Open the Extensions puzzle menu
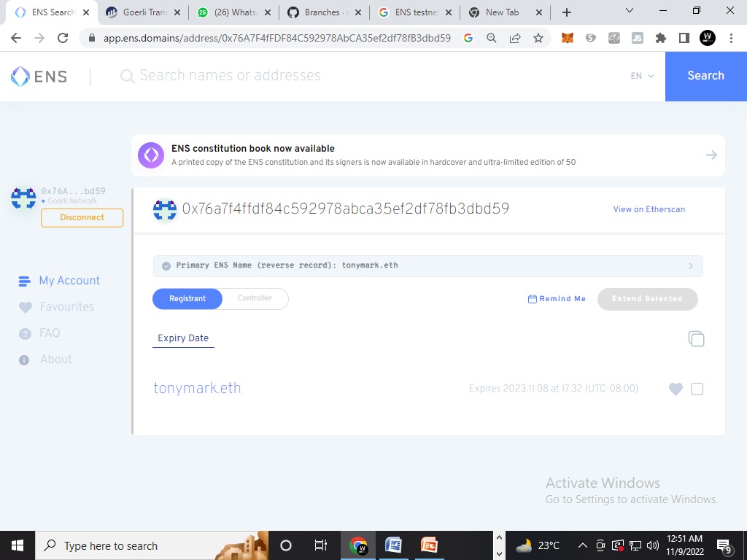 pyautogui.click(x=661, y=38)
